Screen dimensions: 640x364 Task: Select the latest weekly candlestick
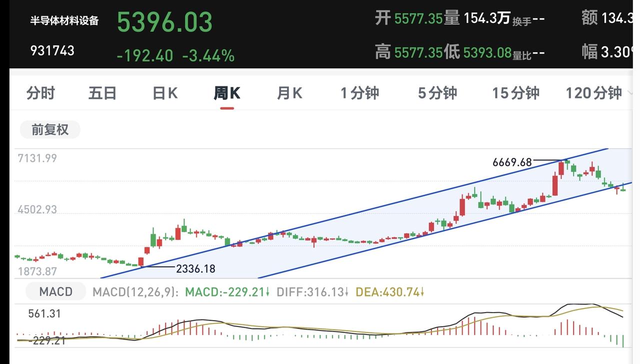pos(623,187)
